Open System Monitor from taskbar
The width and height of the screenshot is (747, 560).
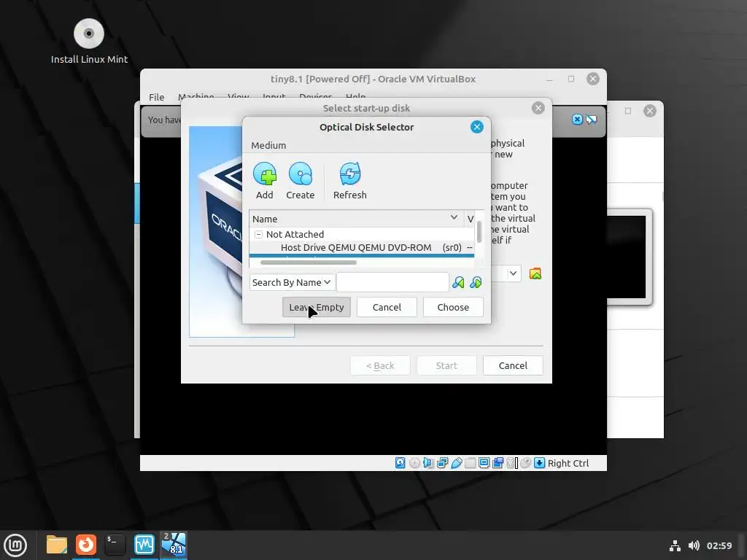[144, 545]
